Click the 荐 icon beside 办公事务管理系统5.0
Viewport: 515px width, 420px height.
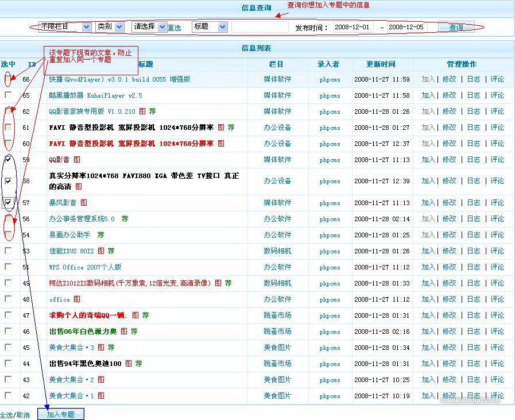pyautogui.click(x=125, y=219)
